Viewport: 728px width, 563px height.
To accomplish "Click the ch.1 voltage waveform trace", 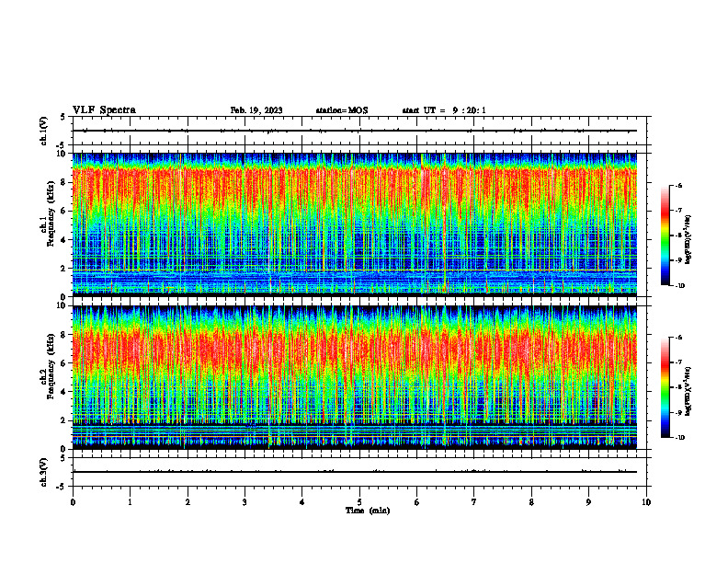I will (x=355, y=131).
